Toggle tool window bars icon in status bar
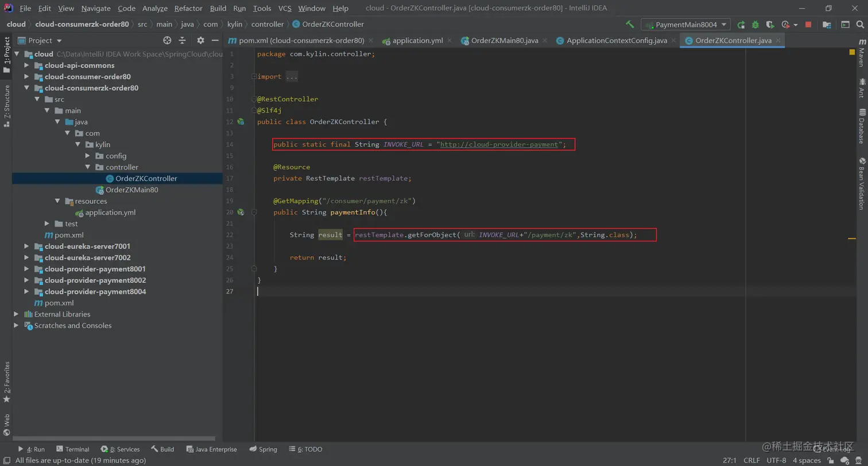The width and height of the screenshot is (868, 466). [6, 460]
